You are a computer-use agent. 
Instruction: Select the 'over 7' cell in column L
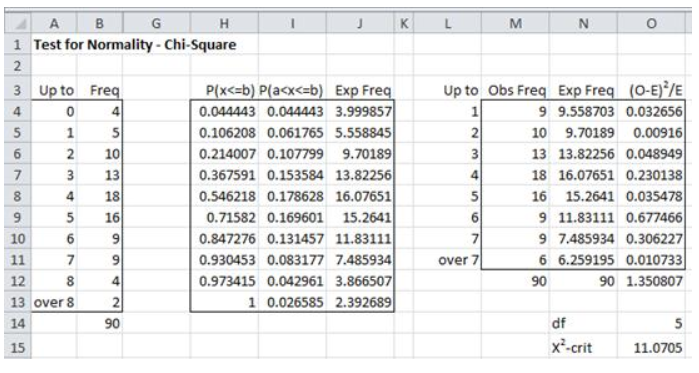click(x=447, y=260)
